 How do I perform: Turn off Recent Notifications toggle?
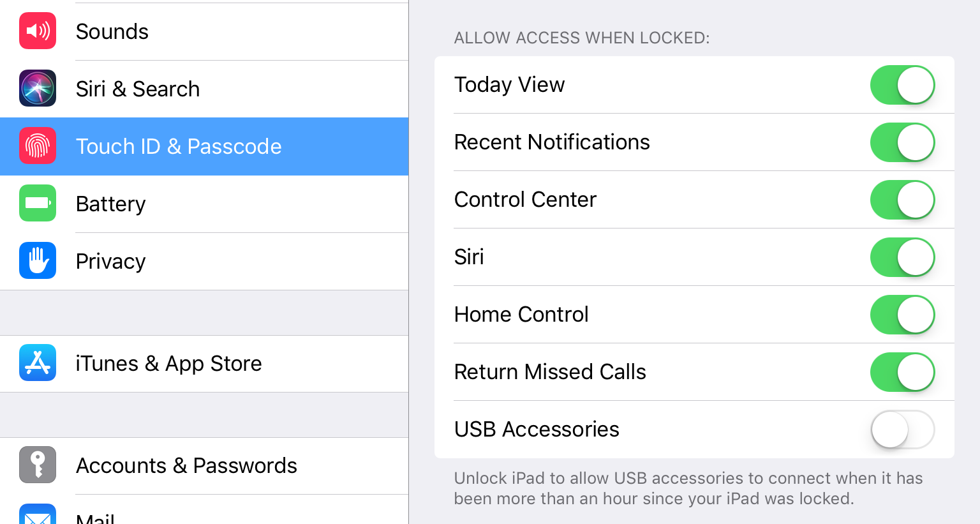tap(902, 142)
